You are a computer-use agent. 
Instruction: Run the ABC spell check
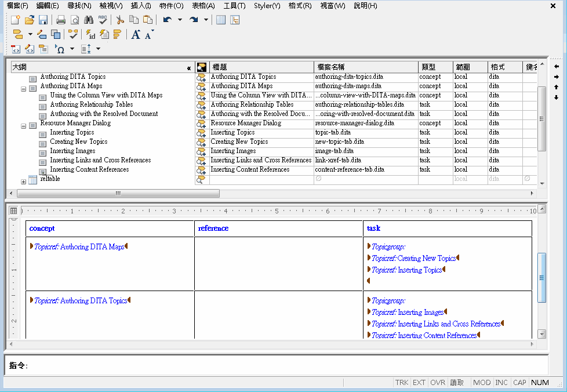coord(103,20)
